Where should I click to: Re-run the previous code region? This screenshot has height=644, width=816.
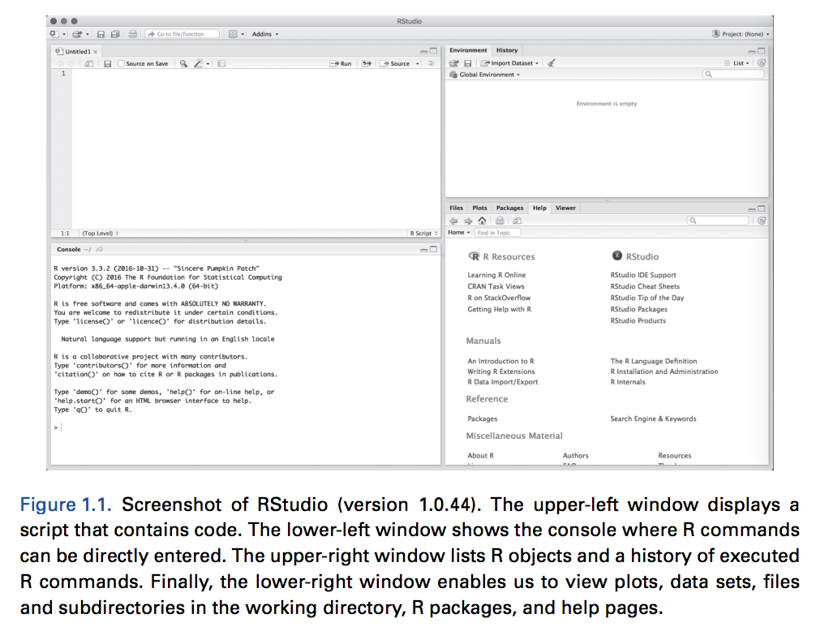pyautogui.click(x=367, y=63)
